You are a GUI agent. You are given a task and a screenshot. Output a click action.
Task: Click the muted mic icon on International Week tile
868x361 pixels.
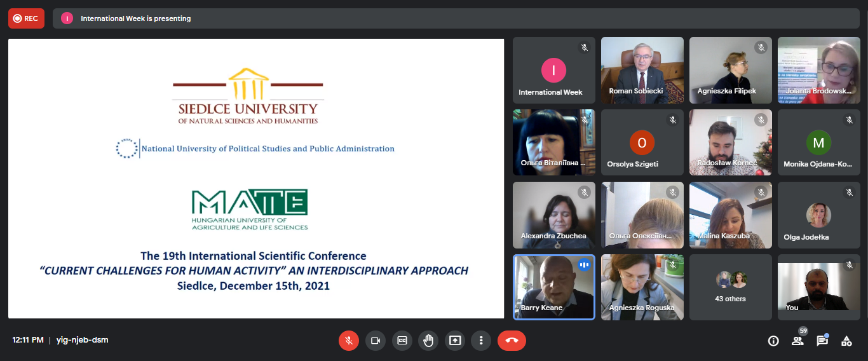(x=584, y=48)
